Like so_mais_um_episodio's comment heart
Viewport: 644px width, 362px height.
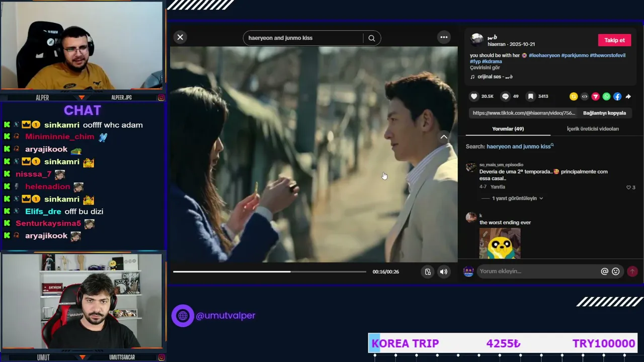(628, 188)
